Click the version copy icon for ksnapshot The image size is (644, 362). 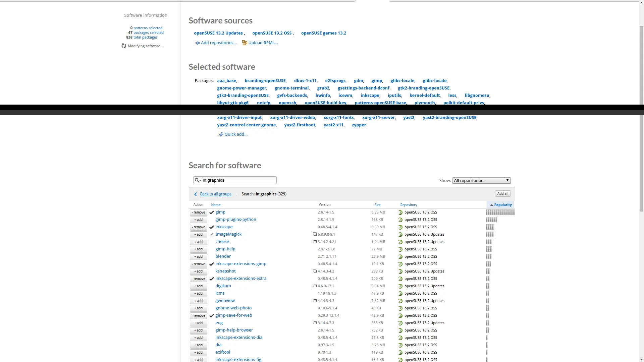(315, 271)
